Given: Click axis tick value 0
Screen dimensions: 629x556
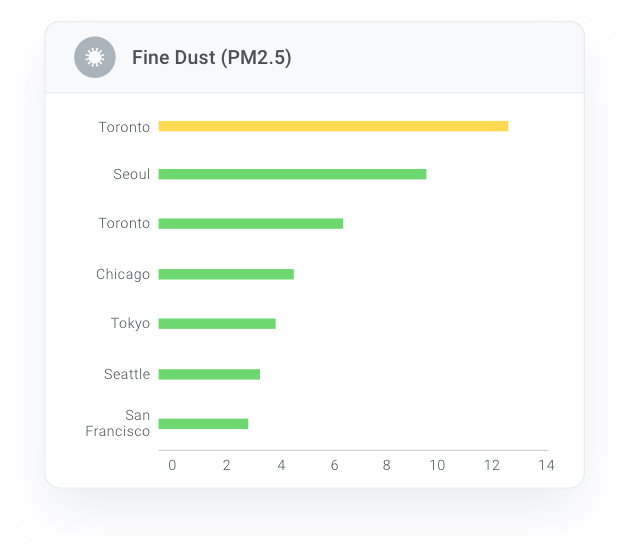Looking at the screenshot, I should tap(172, 465).
